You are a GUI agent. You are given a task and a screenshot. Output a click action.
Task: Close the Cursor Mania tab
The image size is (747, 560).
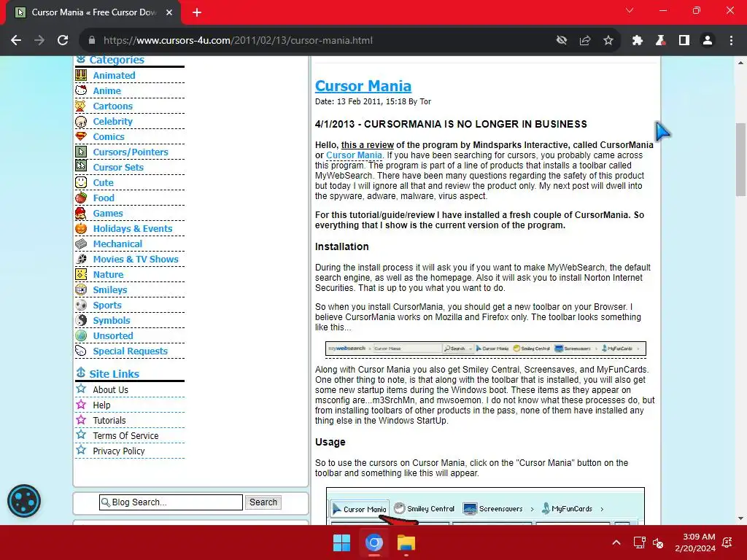(169, 12)
